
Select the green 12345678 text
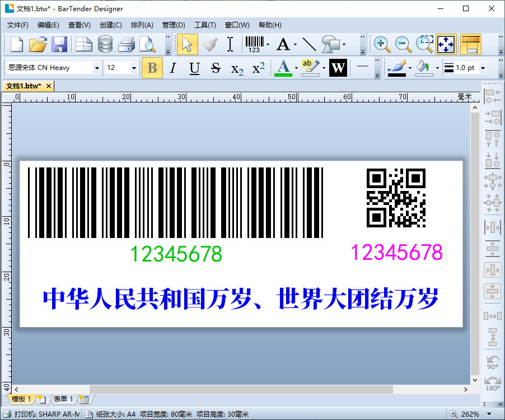176,254
